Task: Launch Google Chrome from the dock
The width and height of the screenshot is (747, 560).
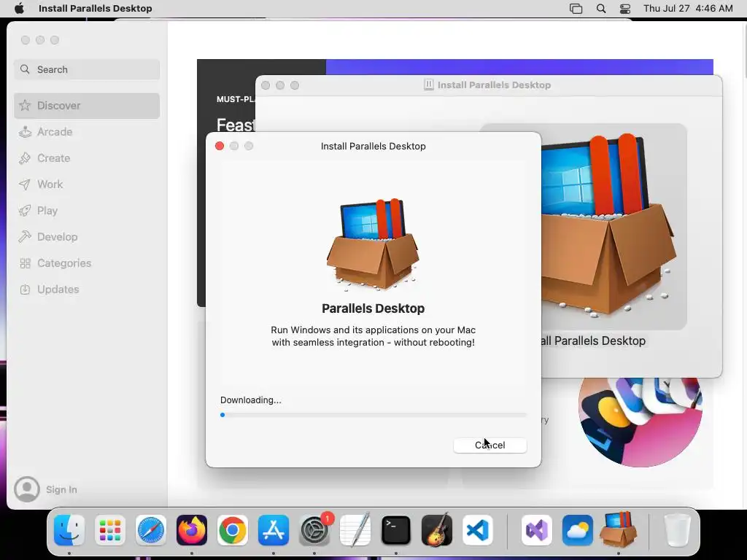Action: click(x=233, y=530)
